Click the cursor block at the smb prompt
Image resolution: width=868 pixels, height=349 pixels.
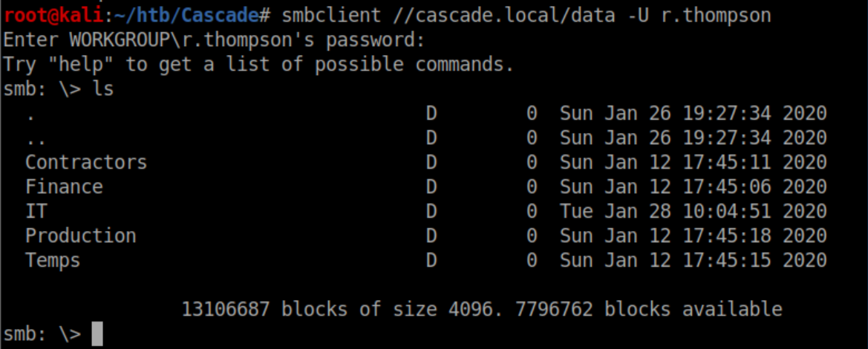coord(97,334)
